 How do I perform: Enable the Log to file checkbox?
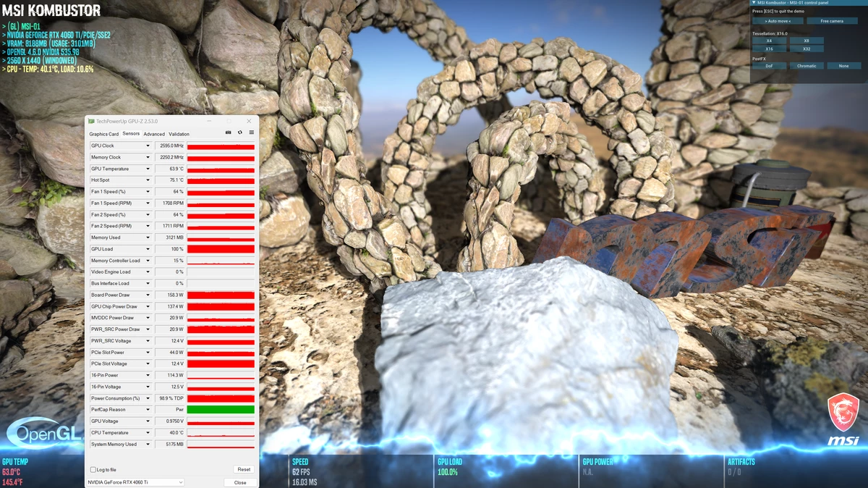coord(93,469)
